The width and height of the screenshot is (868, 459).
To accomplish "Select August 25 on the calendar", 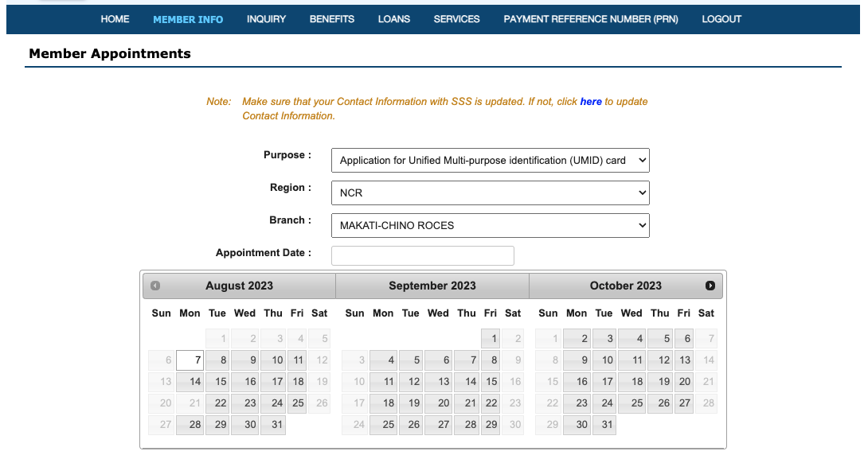I will pyautogui.click(x=297, y=403).
